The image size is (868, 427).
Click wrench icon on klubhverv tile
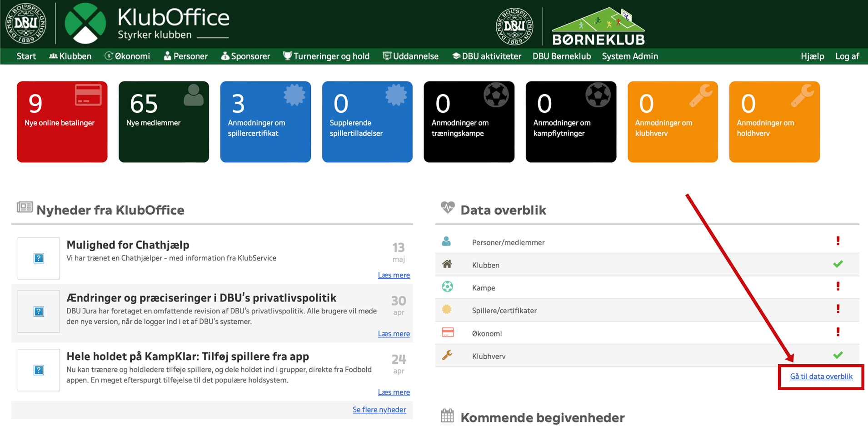(x=701, y=95)
